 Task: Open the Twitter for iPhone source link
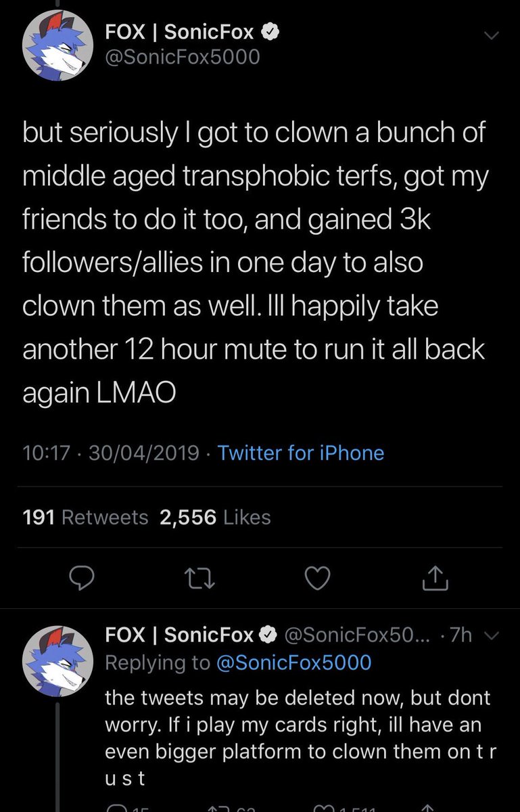[x=301, y=453]
